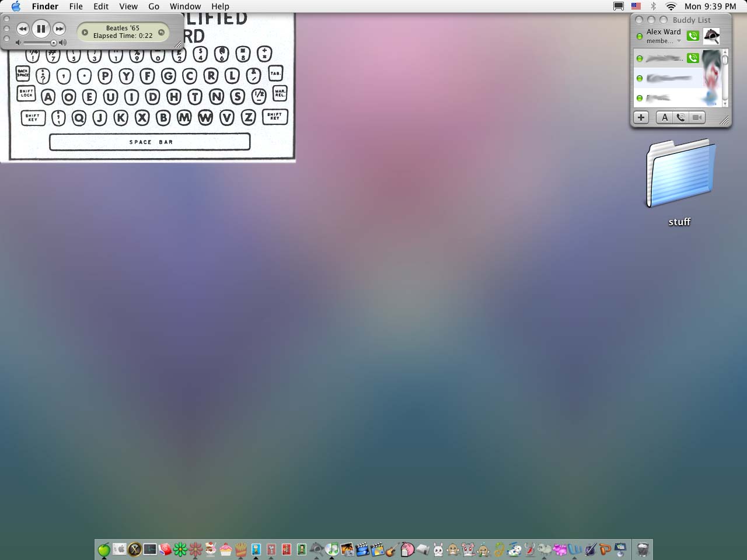Click the pink cupcake Dock icon
Screen dimensions: 747x560
coord(226,549)
